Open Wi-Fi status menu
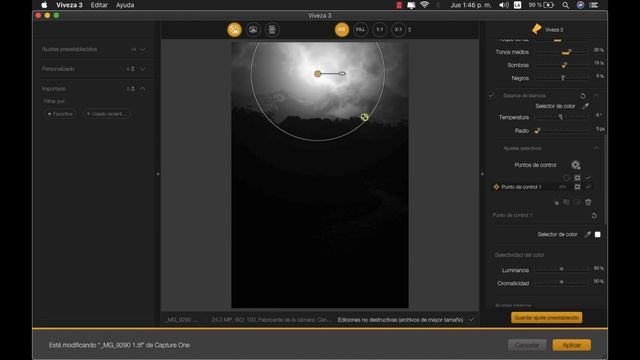640x360 pixels. (x=424, y=5)
